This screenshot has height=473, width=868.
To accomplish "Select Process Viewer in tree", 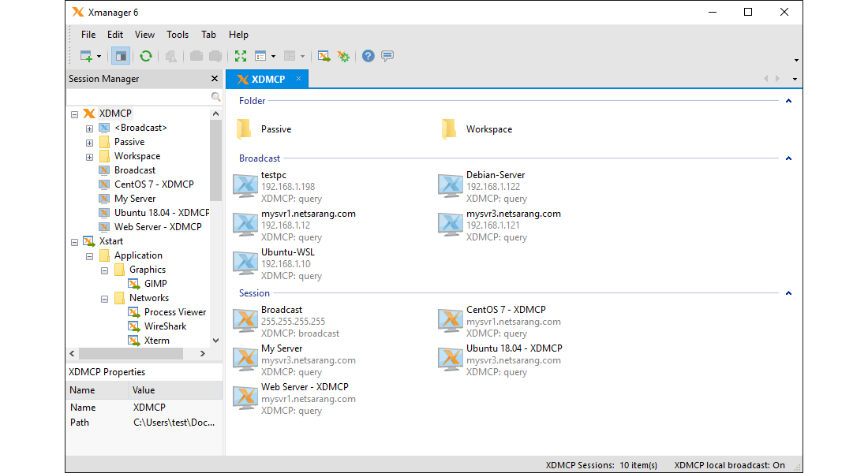I will 175,312.
